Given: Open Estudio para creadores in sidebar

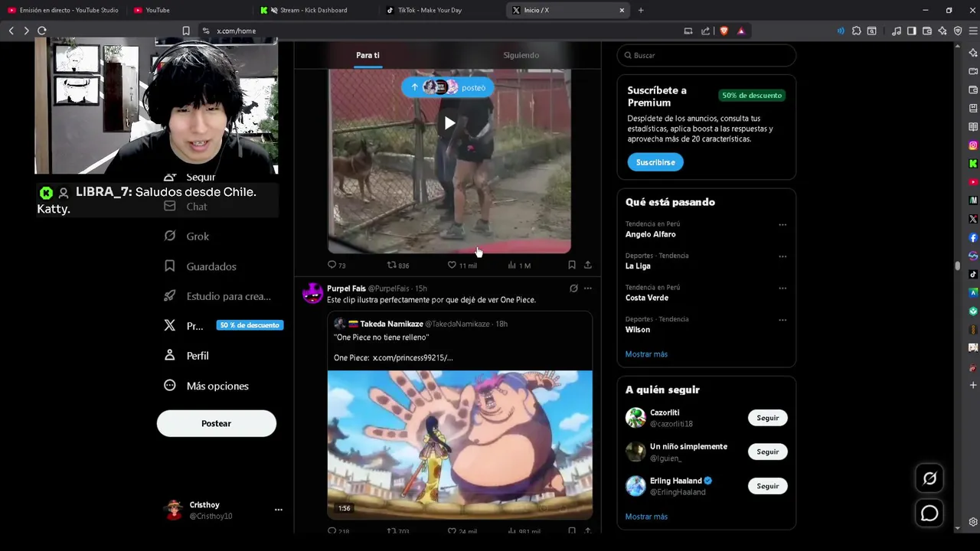Looking at the screenshot, I should (x=217, y=296).
